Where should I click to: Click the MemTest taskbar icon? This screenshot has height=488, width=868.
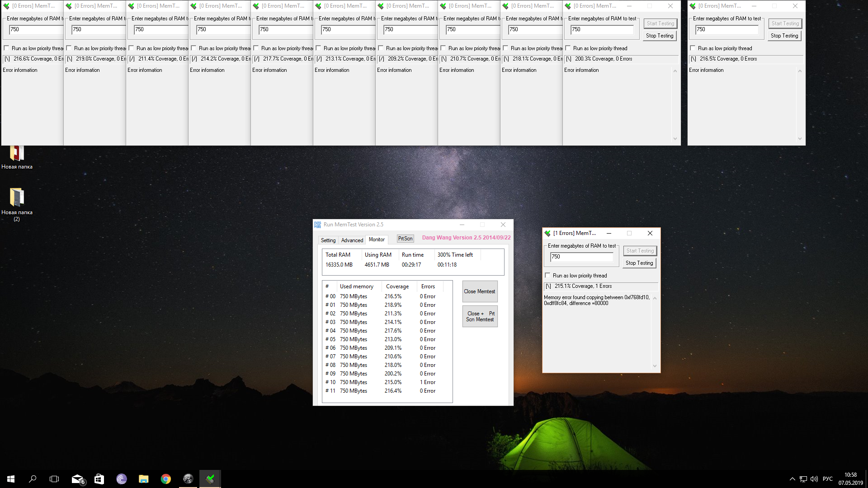point(210,479)
